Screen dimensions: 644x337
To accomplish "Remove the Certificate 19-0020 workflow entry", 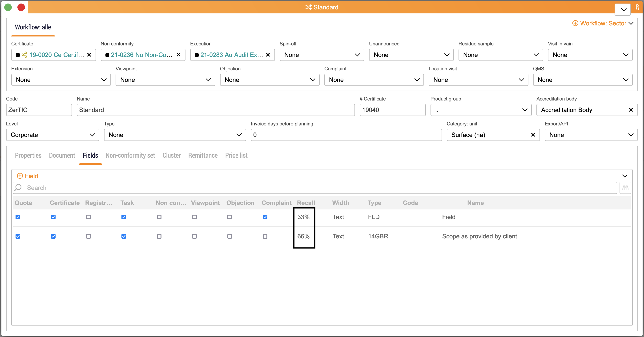I will pos(89,55).
